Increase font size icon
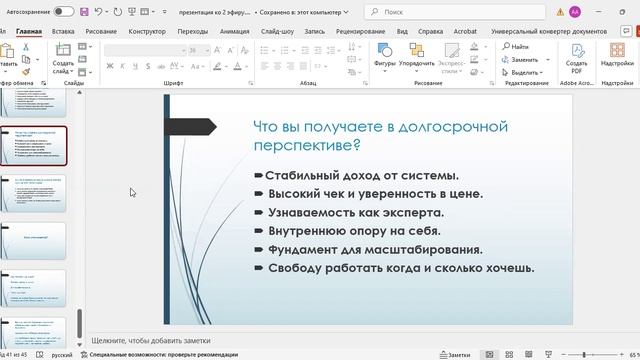 pos(218,50)
